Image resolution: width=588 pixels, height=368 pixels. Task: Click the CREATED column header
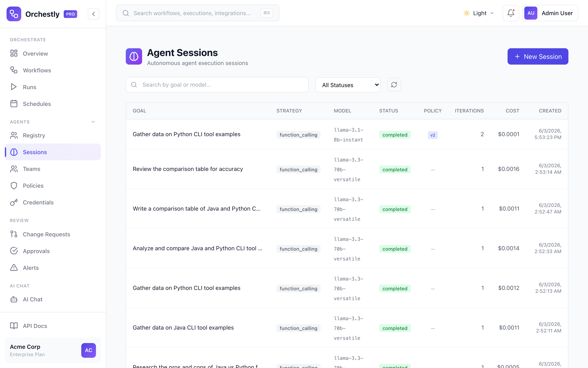click(x=550, y=111)
